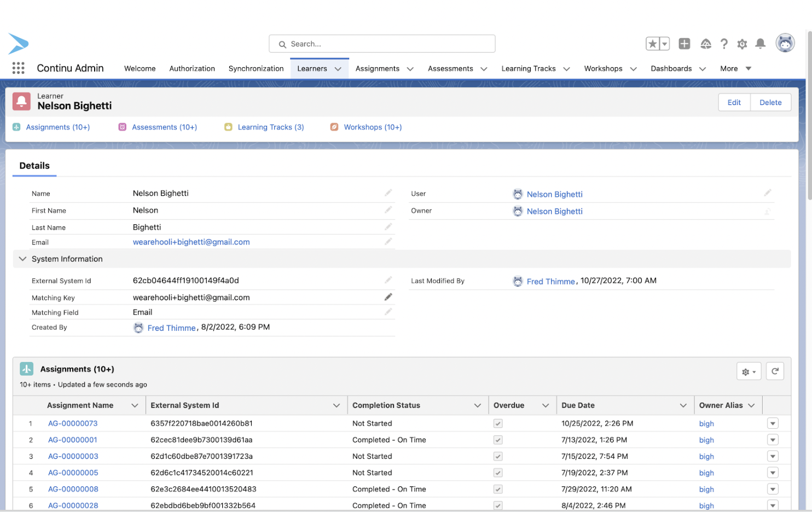Check the Overdue box for AG-00000003
Viewport: 812px width, 512px height.
point(498,456)
